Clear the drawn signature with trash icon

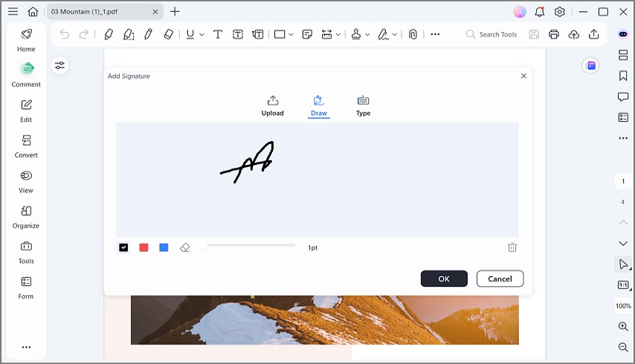click(x=512, y=247)
